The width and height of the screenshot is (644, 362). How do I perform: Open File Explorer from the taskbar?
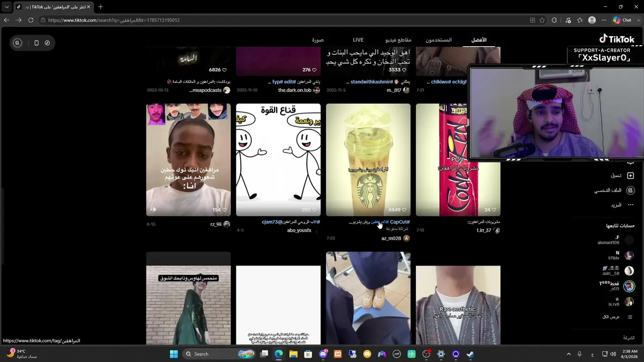click(293, 354)
